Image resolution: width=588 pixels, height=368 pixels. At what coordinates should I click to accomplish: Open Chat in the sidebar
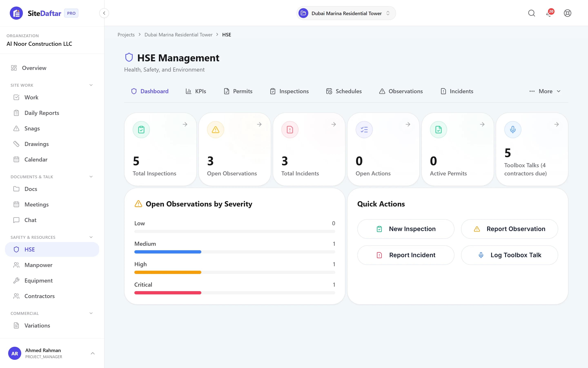[x=52, y=220]
